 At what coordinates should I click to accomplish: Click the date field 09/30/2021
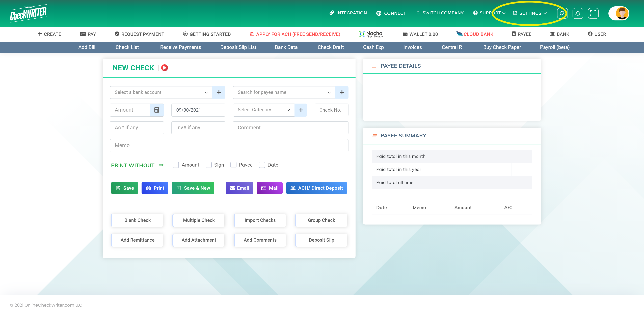point(198,110)
